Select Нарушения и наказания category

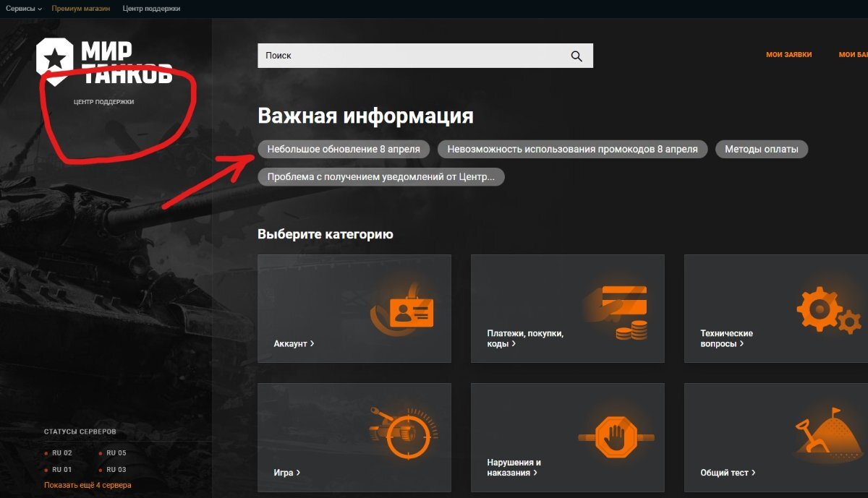514,468
